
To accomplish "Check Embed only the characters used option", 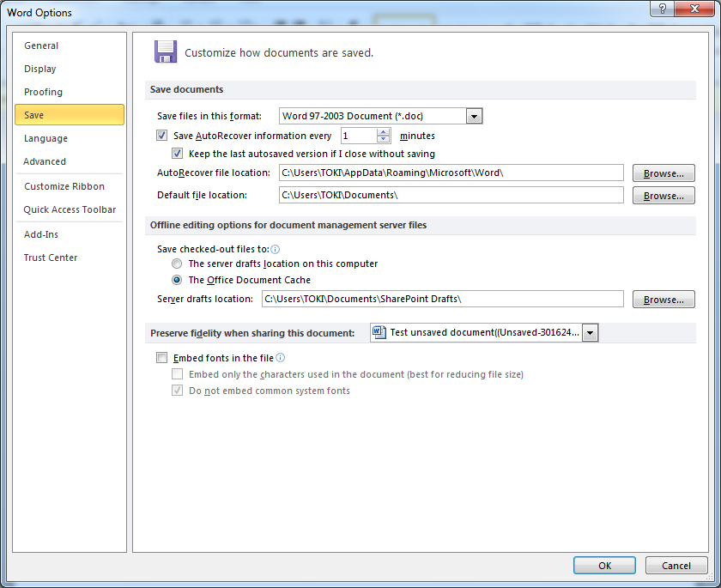I will (x=177, y=373).
